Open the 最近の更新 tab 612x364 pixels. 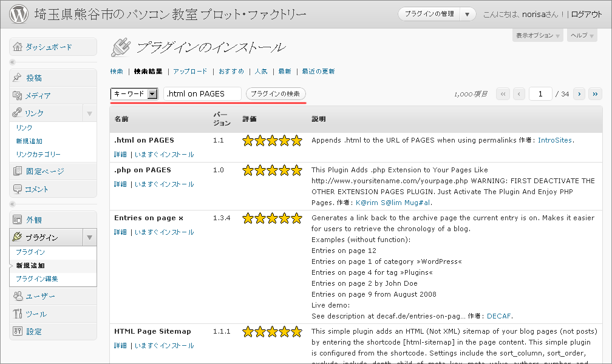[x=319, y=72]
